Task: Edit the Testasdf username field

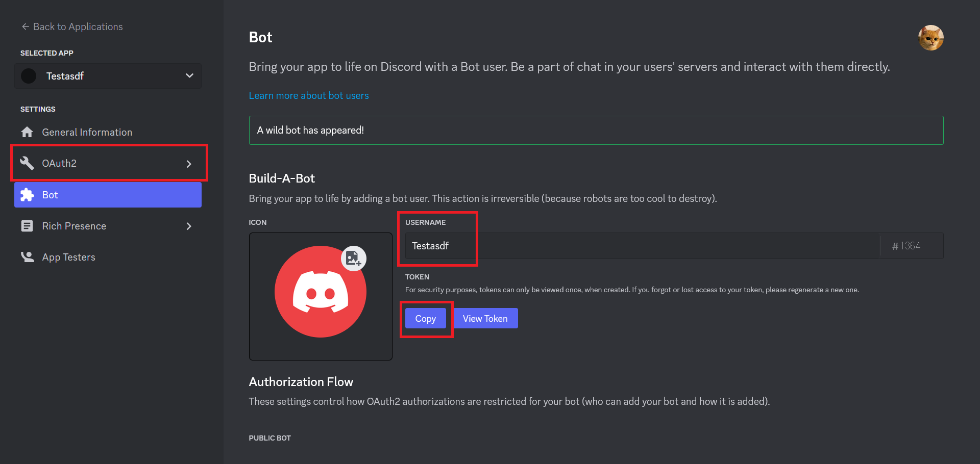Action: tap(642, 246)
